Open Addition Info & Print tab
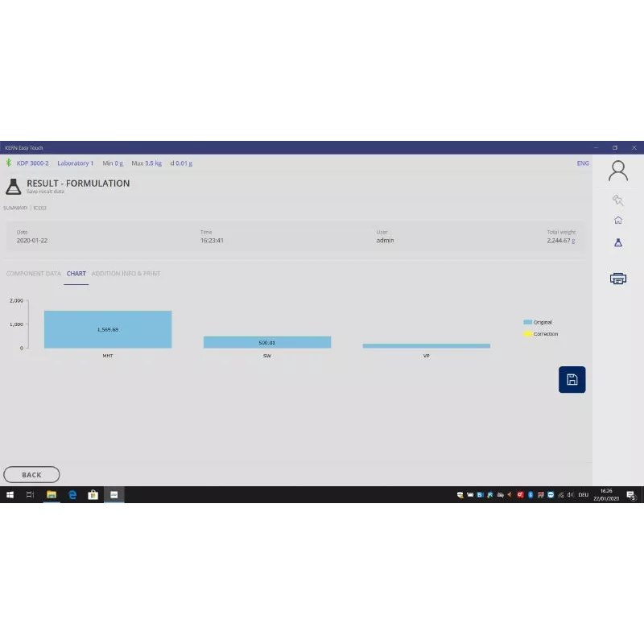 pos(126,274)
